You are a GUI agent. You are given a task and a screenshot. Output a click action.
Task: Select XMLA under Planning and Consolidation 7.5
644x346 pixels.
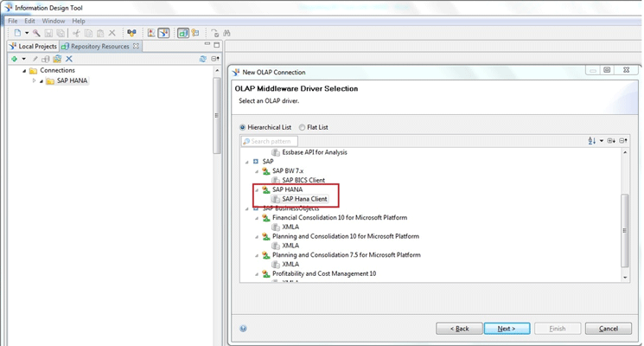tap(290, 264)
